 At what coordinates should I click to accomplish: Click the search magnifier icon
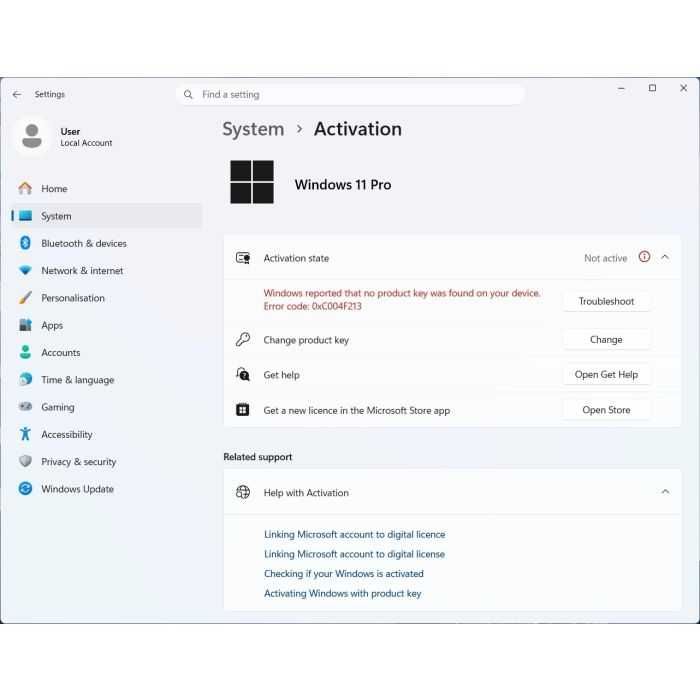coord(188,95)
